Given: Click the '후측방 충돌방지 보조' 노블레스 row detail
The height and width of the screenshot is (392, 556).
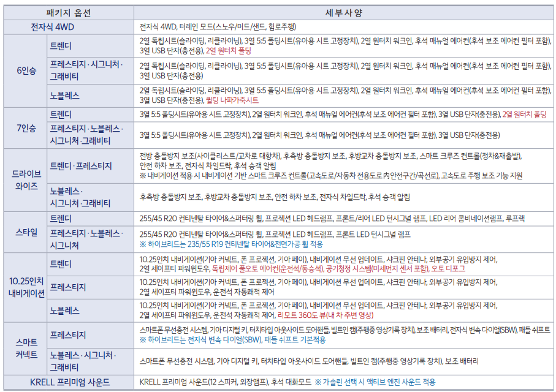Looking at the screenshot, I should click(170, 197).
